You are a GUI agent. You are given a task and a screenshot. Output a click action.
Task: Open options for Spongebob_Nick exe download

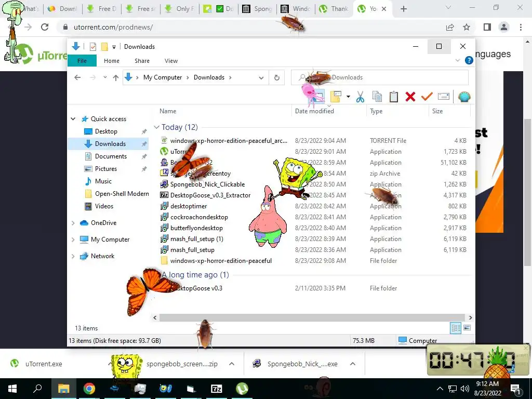[353, 364]
